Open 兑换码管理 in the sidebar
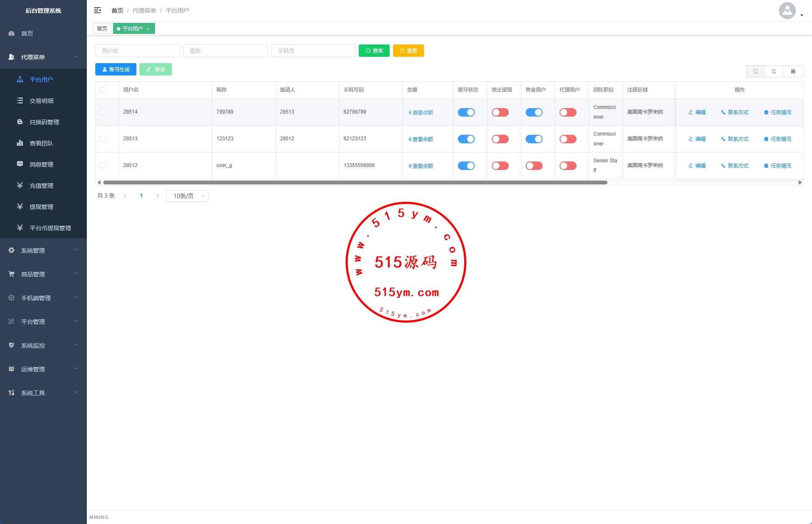The image size is (812, 524). point(44,122)
